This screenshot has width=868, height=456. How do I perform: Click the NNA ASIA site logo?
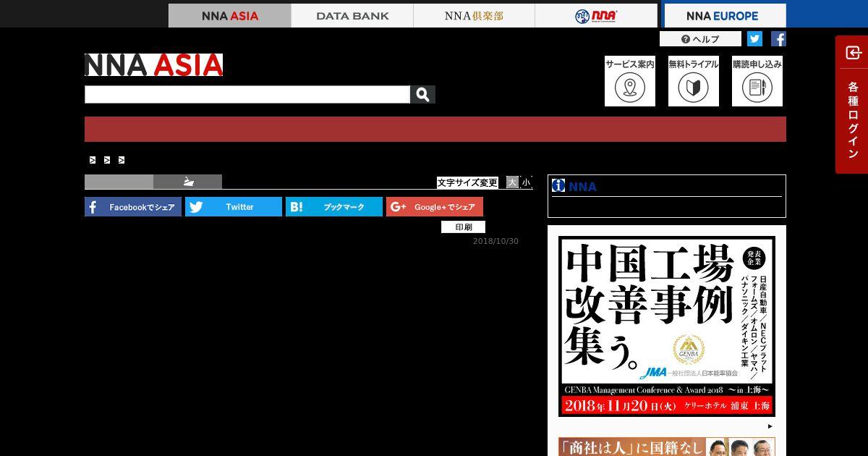click(153, 64)
